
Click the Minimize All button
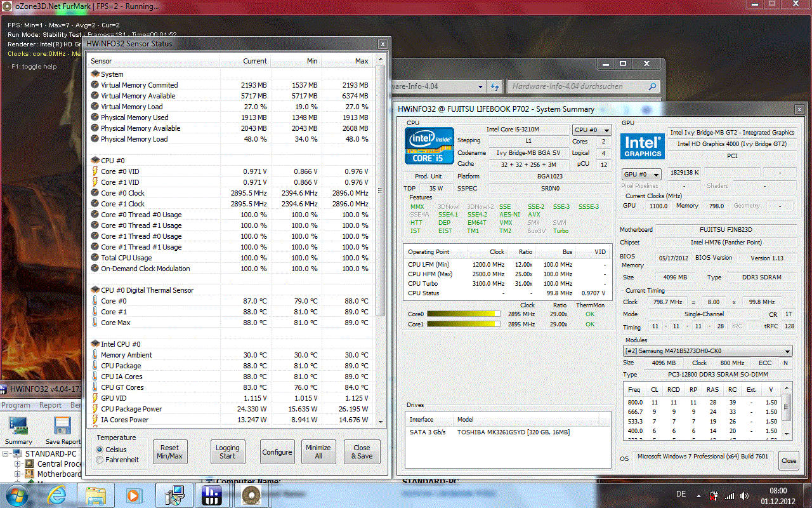pyautogui.click(x=318, y=452)
